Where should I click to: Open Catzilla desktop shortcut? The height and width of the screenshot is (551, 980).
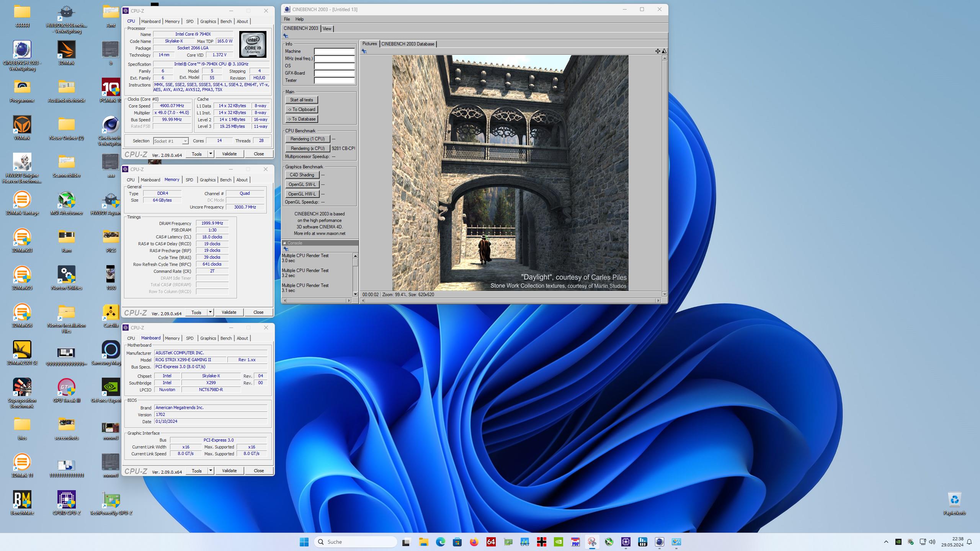[x=111, y=315]
